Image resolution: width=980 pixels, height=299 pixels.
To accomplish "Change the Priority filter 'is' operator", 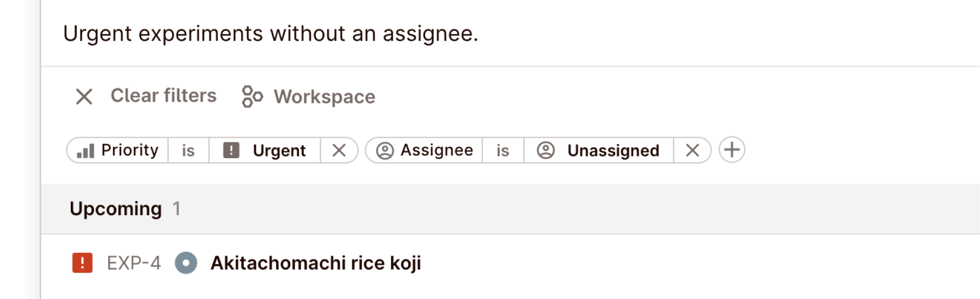I will pos(188,151).
